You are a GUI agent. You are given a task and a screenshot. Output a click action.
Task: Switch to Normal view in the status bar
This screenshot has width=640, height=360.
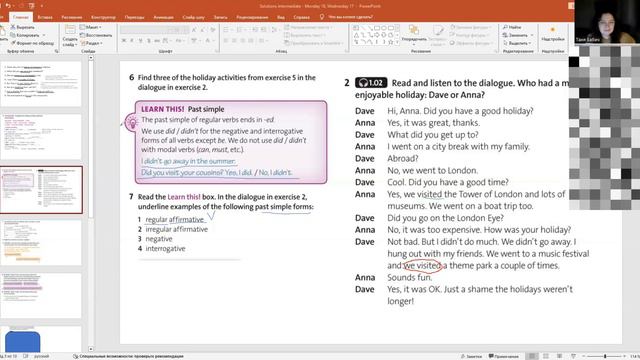tap(532, 356)
